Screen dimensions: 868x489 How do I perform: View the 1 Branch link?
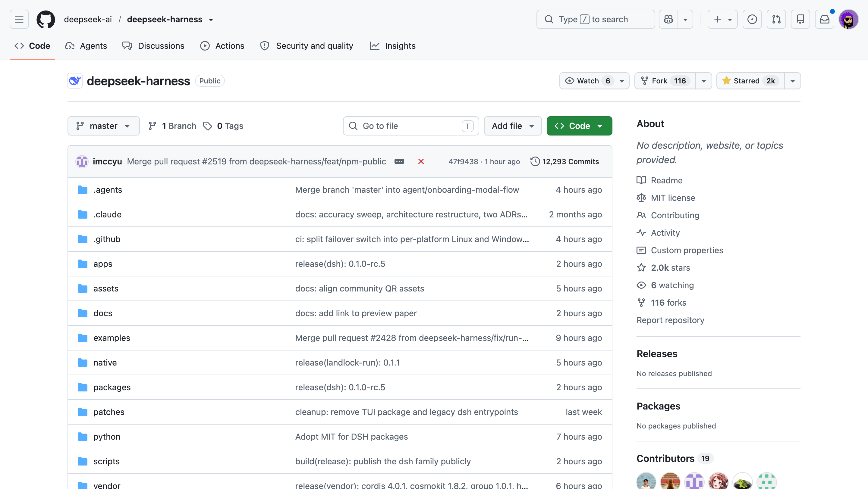[x=172, y=126]
